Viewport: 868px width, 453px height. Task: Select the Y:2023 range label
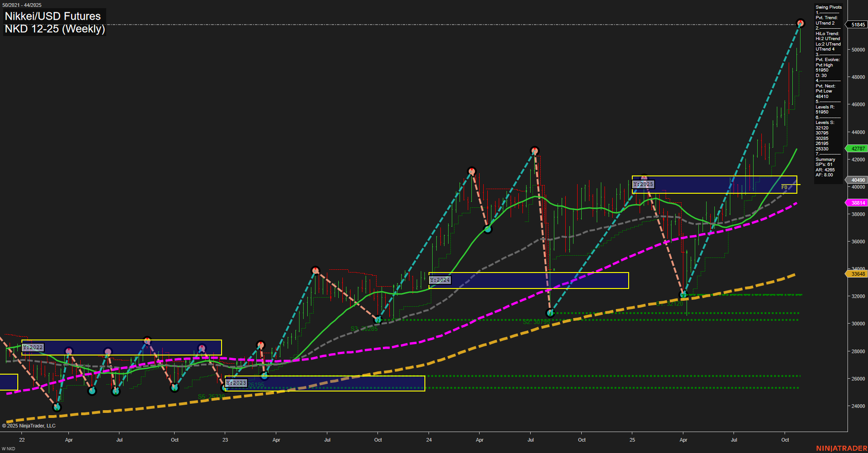point(236,383)
